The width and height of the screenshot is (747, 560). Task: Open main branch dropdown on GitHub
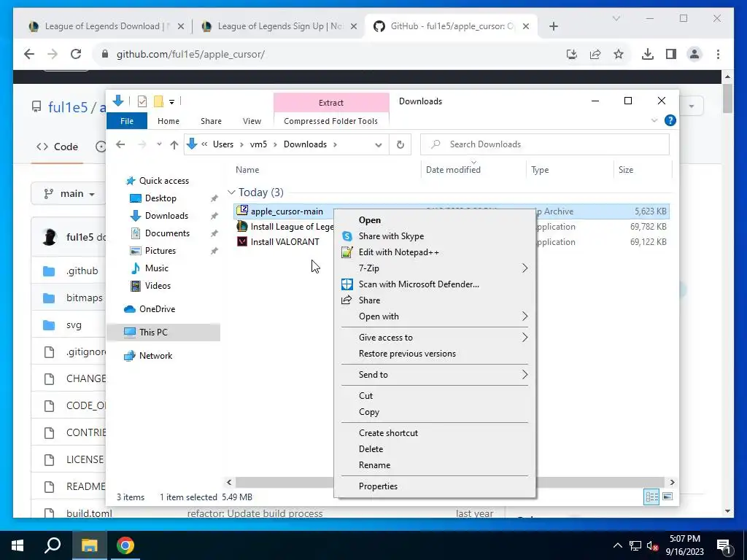69,194
